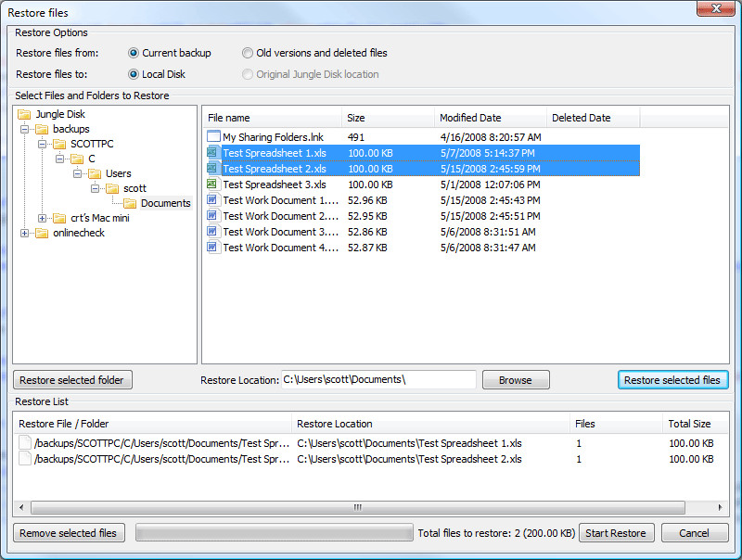Select the Current backup radio button

coord(134,53)
